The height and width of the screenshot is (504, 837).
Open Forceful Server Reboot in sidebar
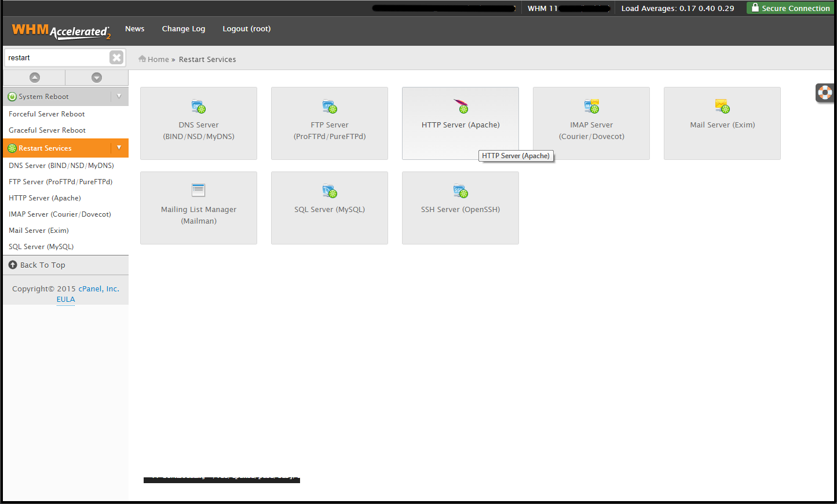point(47,114)
